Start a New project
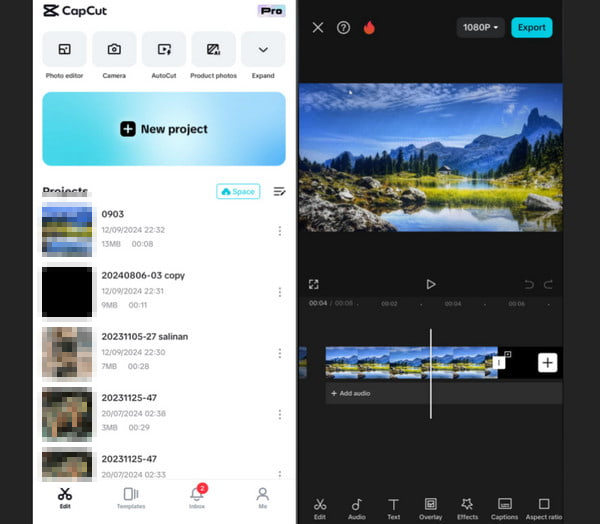 pos(164,129)
